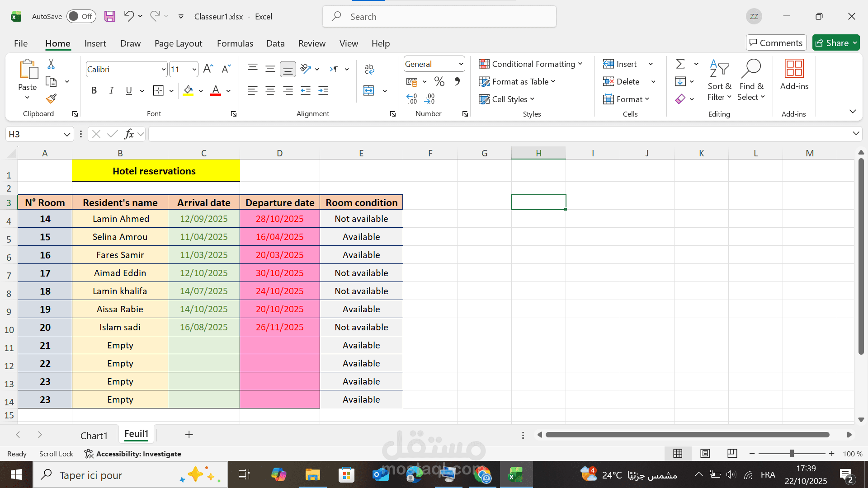Decrease font size with the smaller A icon
Screen dimensions: 868x488
[226, 69]
